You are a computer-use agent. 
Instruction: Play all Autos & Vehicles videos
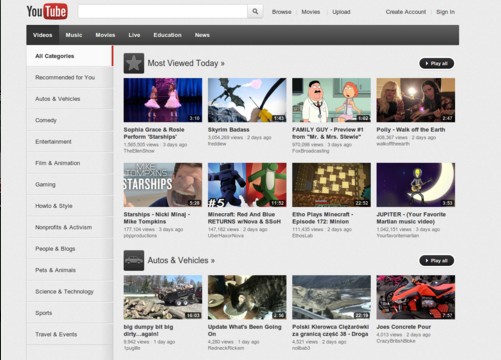[x=437, y=261]
